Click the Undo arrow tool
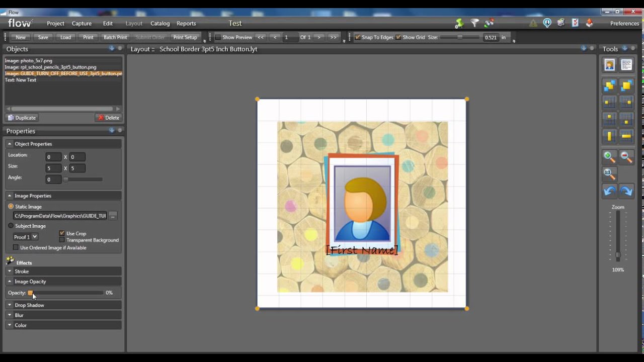 pyautogui.click(x=609, y=191)
